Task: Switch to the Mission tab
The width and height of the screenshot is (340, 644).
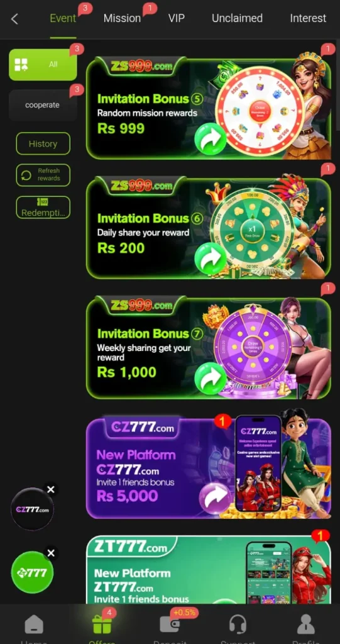Action: tap(122, 18)
